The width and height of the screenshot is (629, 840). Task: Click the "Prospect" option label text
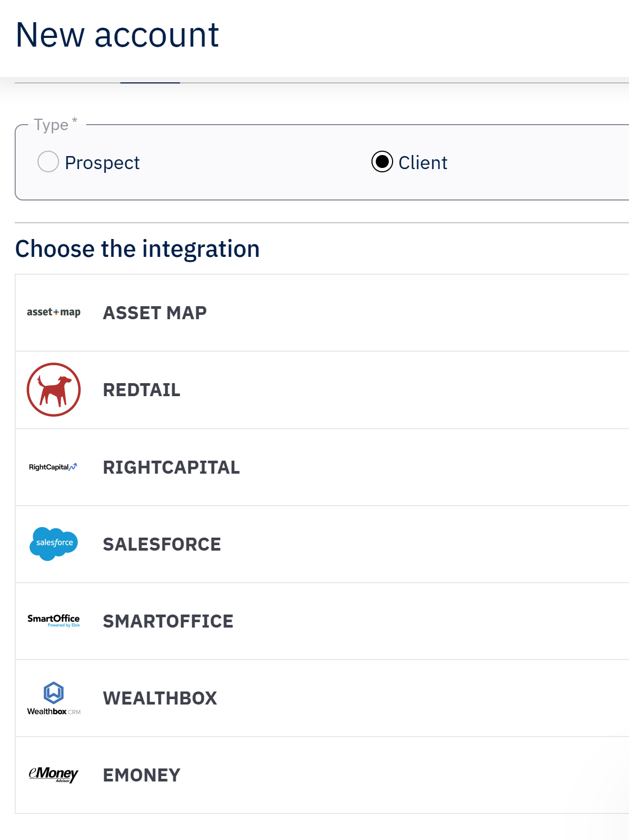coord(102,163)
